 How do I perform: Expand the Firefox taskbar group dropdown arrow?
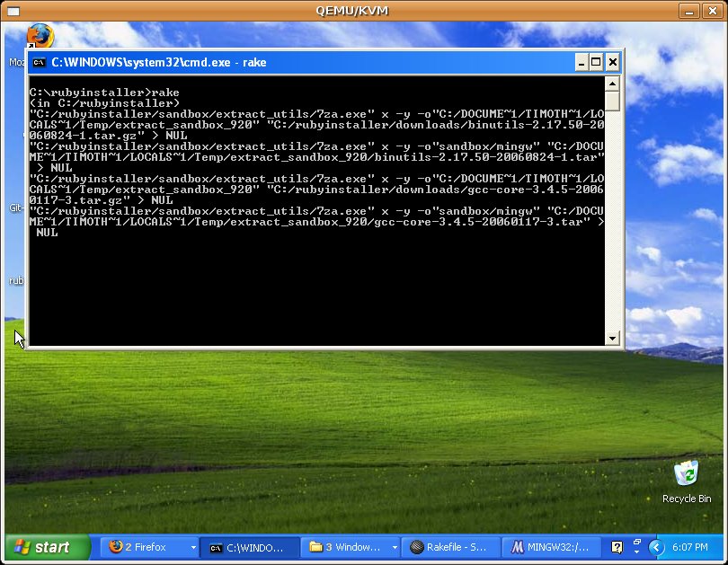(193, 547)
